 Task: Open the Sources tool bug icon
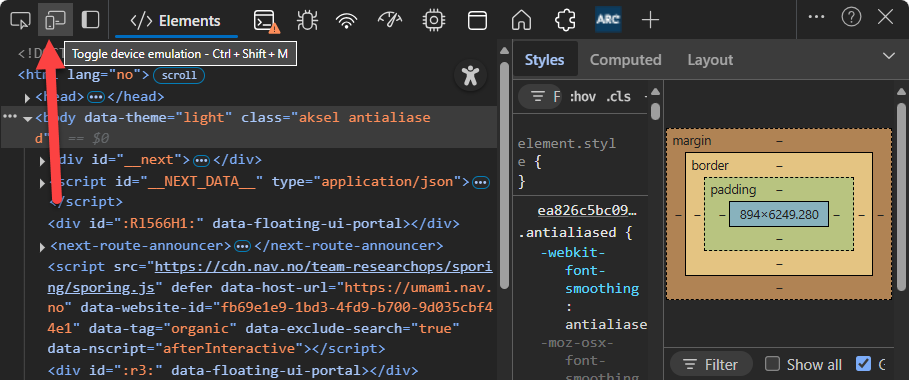click(307, 21)
